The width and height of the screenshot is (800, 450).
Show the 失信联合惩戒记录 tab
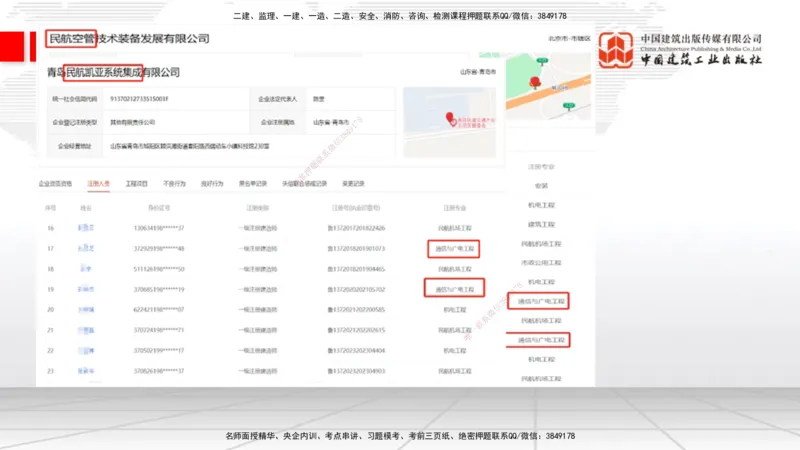(304, 184)
